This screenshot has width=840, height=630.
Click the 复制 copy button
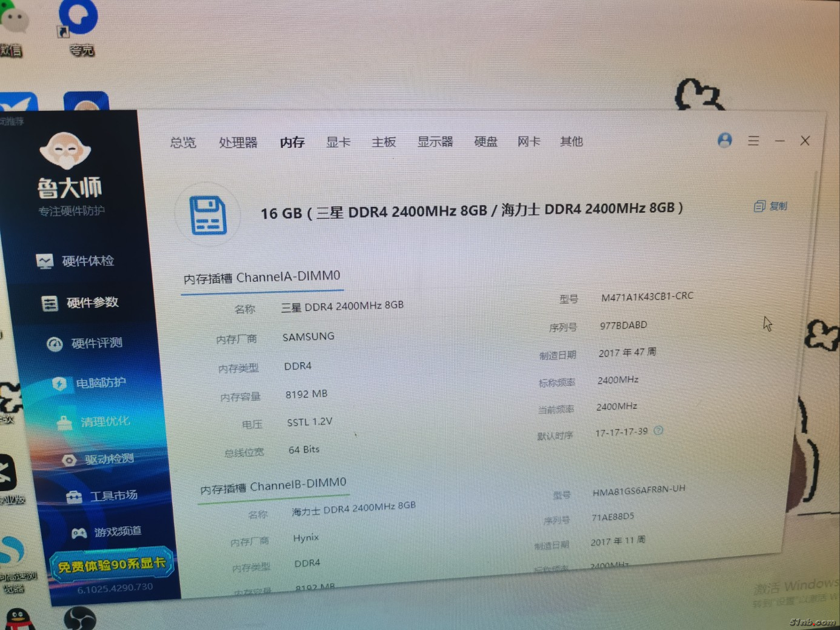coord(770,206)
